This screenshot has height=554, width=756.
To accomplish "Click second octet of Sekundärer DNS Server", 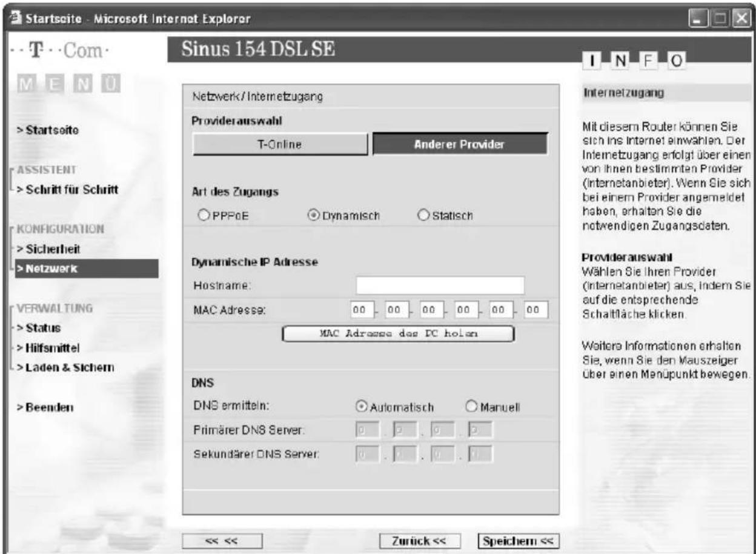I will point(404,454).
